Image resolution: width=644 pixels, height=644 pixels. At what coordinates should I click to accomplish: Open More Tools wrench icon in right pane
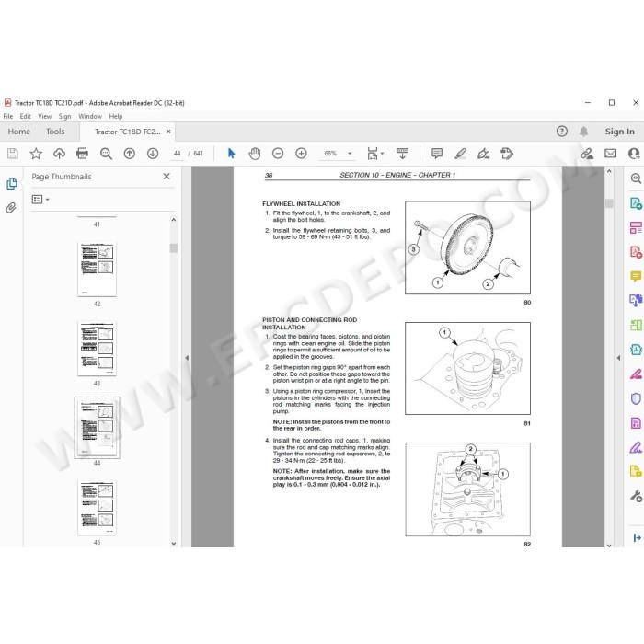point(636,496)
